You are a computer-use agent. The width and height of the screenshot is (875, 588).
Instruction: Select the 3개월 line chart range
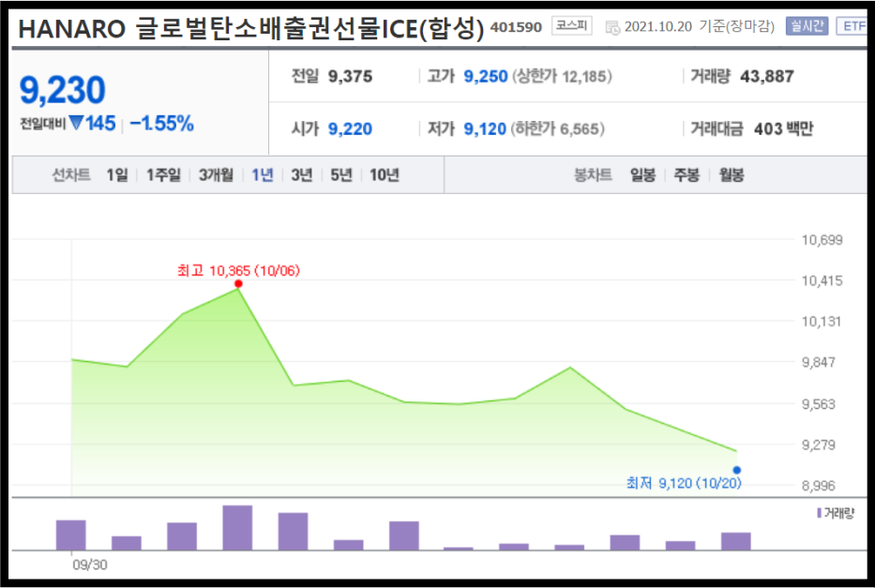point(217,175)
